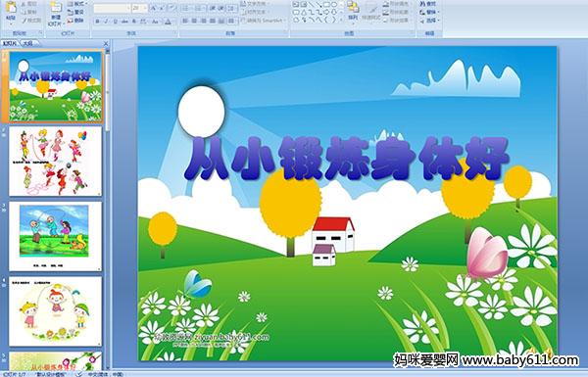588x377 pixels.
Task: Click the Replace button in editing group
Action: [428, 12]
